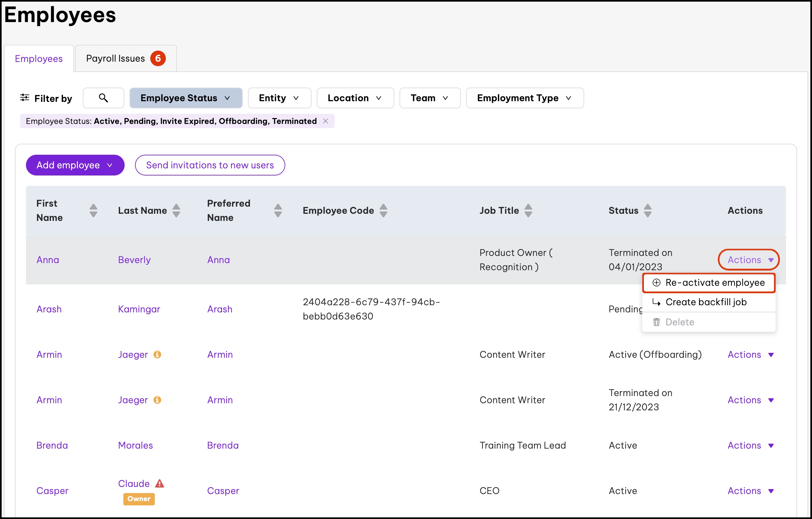
Task: Choose Create backfill job menu option
Action: (706, 302)
